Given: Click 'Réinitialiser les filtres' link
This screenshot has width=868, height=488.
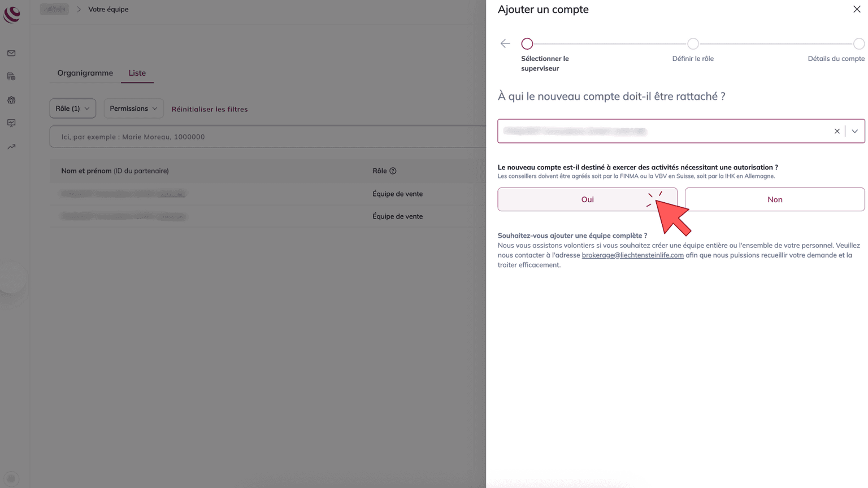Looking at the screenshot, I should click(x=210, y=109).
